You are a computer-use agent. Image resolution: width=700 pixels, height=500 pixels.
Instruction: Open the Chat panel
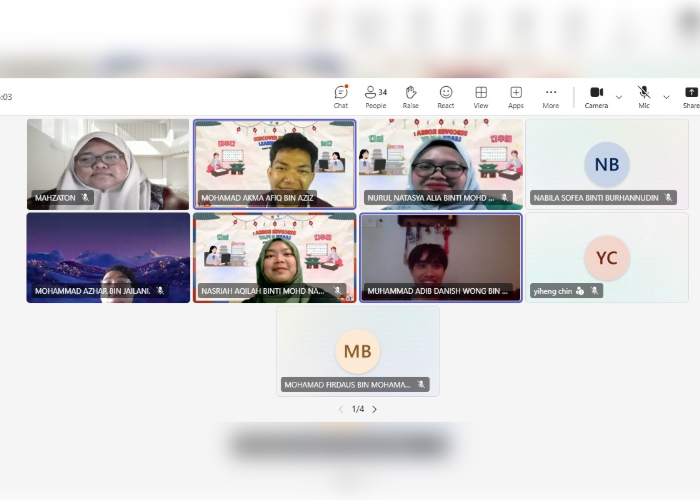[341, 96]
